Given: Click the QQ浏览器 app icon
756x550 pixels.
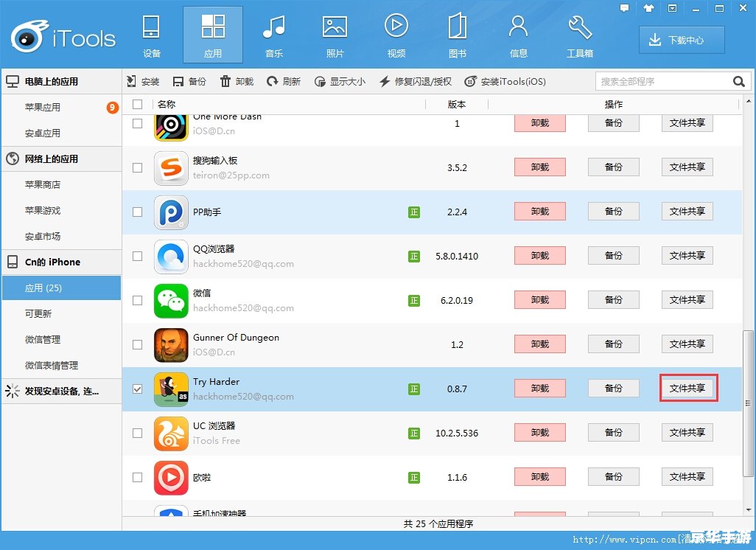Looking at the screenshot, I should pos(171,256).
